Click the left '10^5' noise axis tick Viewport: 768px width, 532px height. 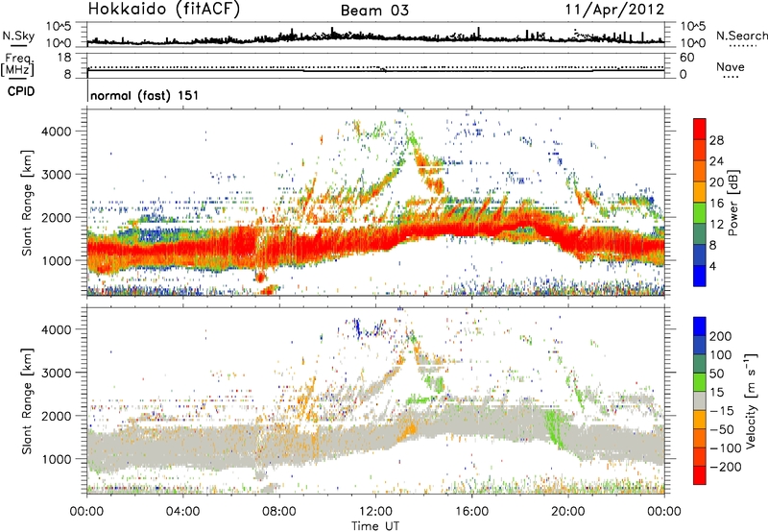point(59,27)
